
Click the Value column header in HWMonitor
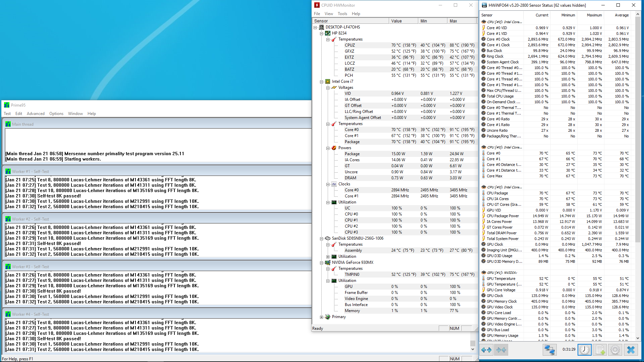coord(404,21)
